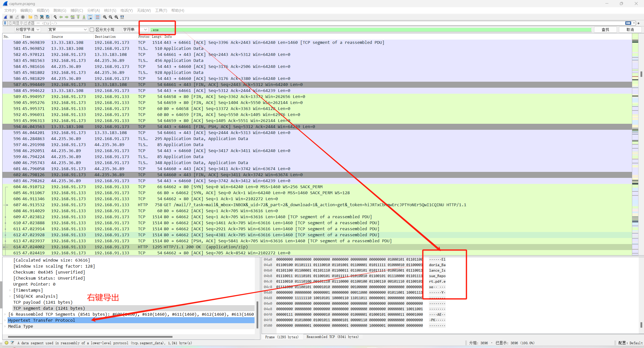This screenshot has width=644, height=348.
Task: Click the zoom in toolbar icon
Action: 105,17
